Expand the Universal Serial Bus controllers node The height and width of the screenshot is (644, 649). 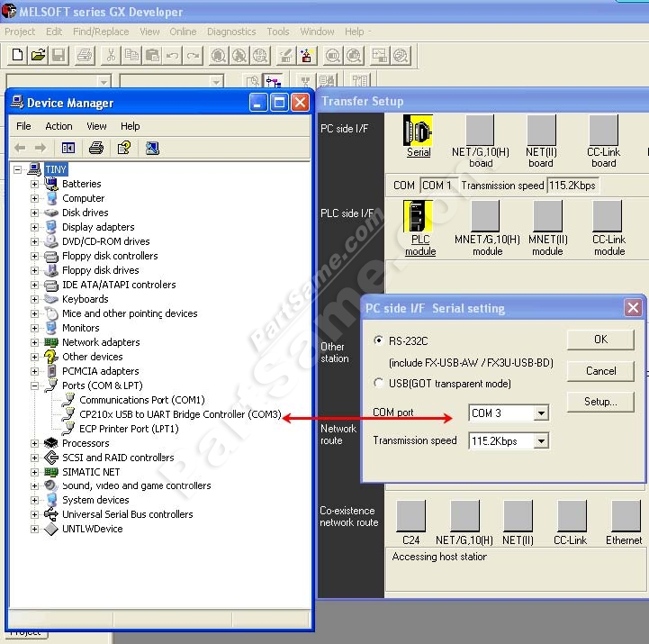[x=34, y=514]
